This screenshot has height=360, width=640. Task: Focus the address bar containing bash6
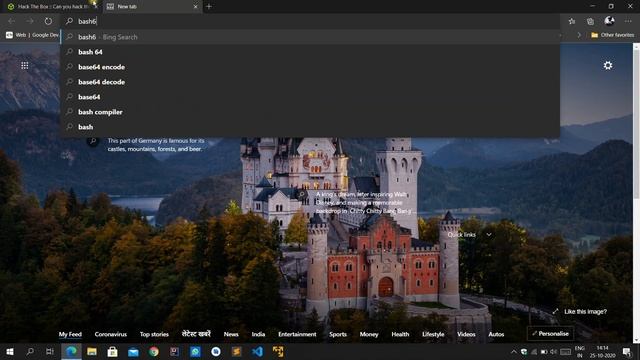click(310, 21)
